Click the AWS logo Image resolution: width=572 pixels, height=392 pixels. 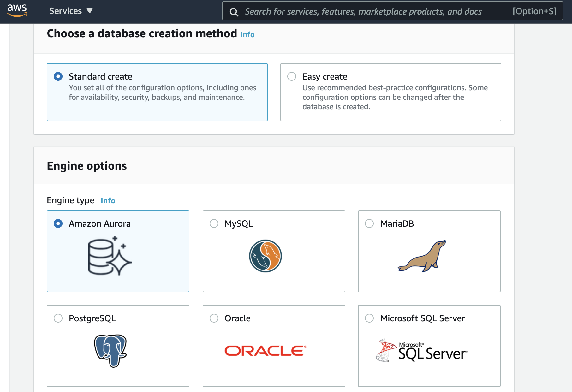[x=17, y=11]
